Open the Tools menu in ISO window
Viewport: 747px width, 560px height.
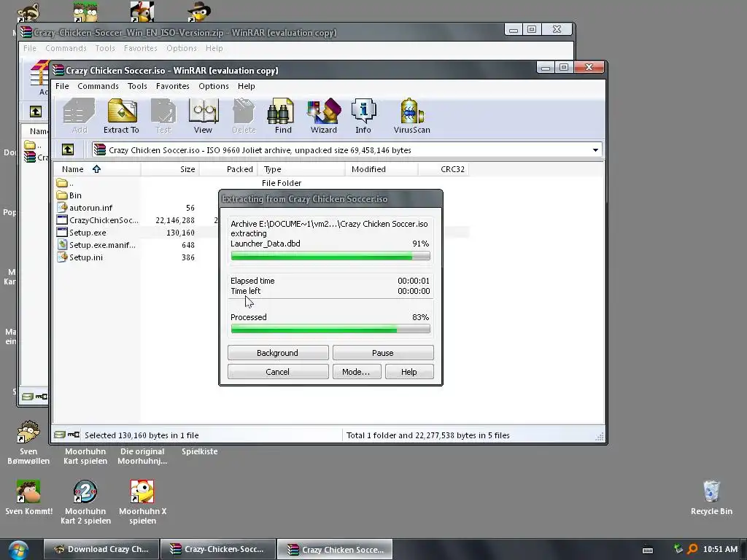coord(137,86)
